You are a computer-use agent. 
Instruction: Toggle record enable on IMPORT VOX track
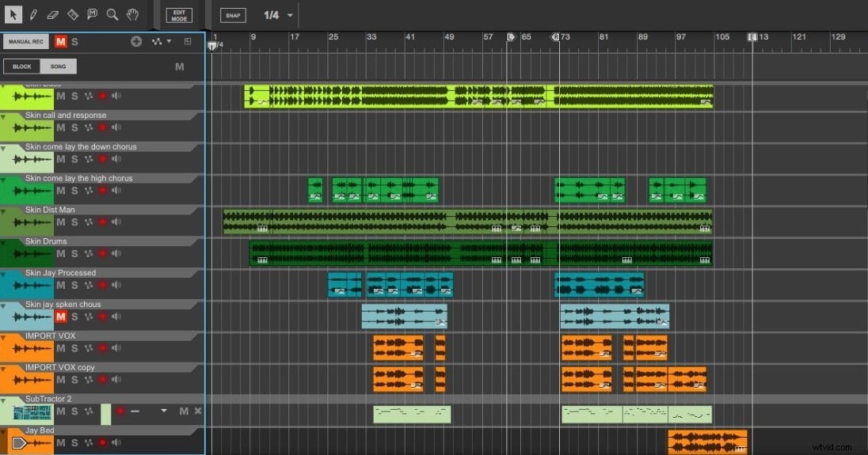coord(102,348)
